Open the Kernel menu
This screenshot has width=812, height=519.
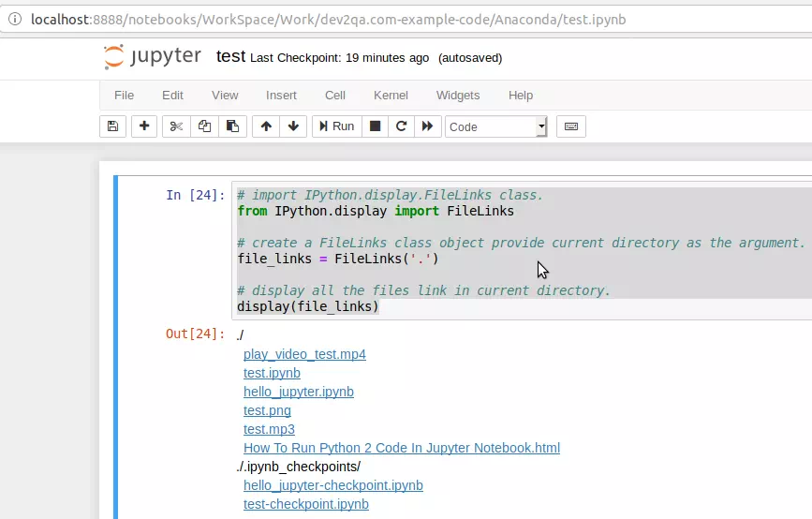coord(391,96)
